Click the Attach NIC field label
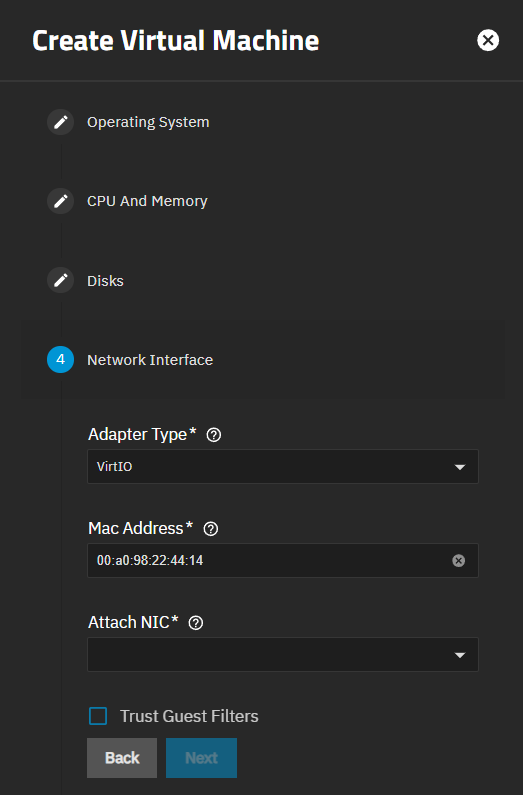Viewport: 523px width, 795px height. [x=133, y=622]
